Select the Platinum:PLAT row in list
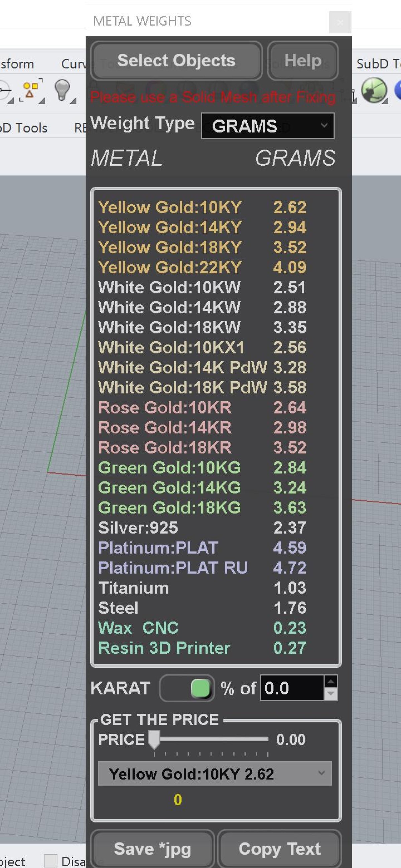Image resolution: width=401 pixels, height=868 pixels. (x=203, y=548)
